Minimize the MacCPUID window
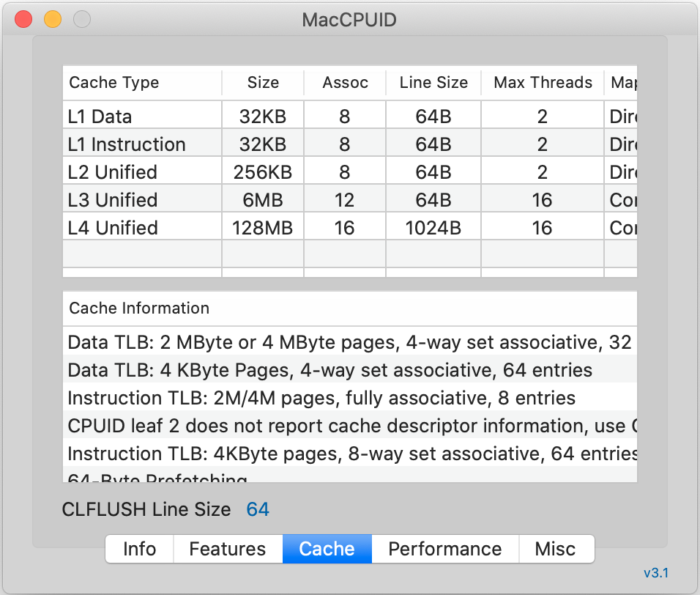 pyautogui.click(x=53, y=19)
